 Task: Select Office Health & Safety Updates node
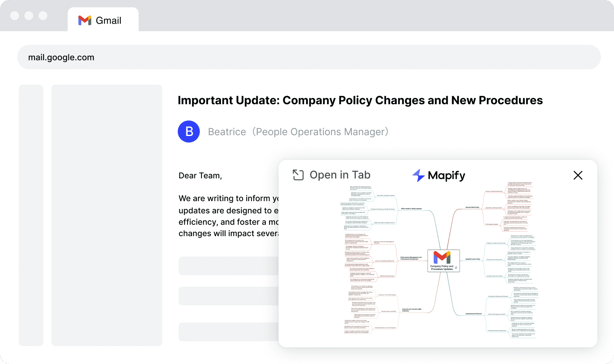coord(411,209)
